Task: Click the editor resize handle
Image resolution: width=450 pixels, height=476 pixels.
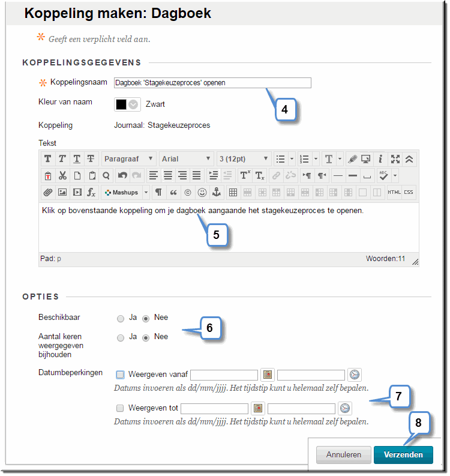Action: tap(416, 262)
